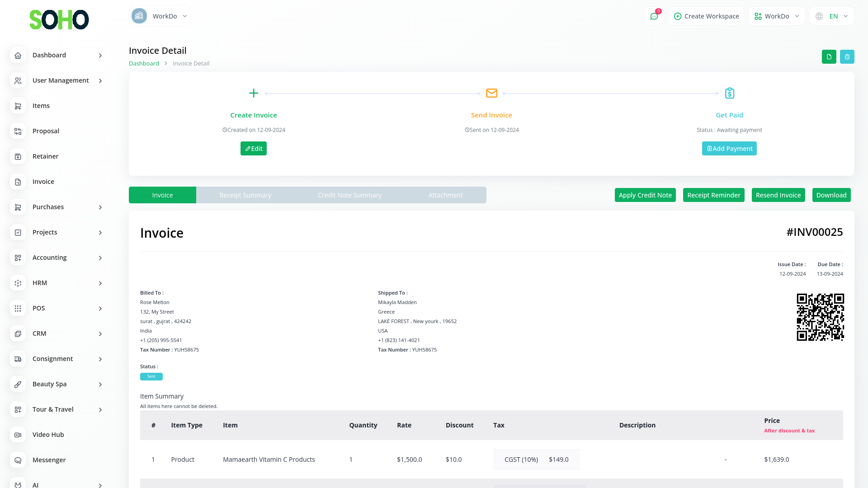
Task: Open the EN language dropdown
Action: click(x=832, y=16)
